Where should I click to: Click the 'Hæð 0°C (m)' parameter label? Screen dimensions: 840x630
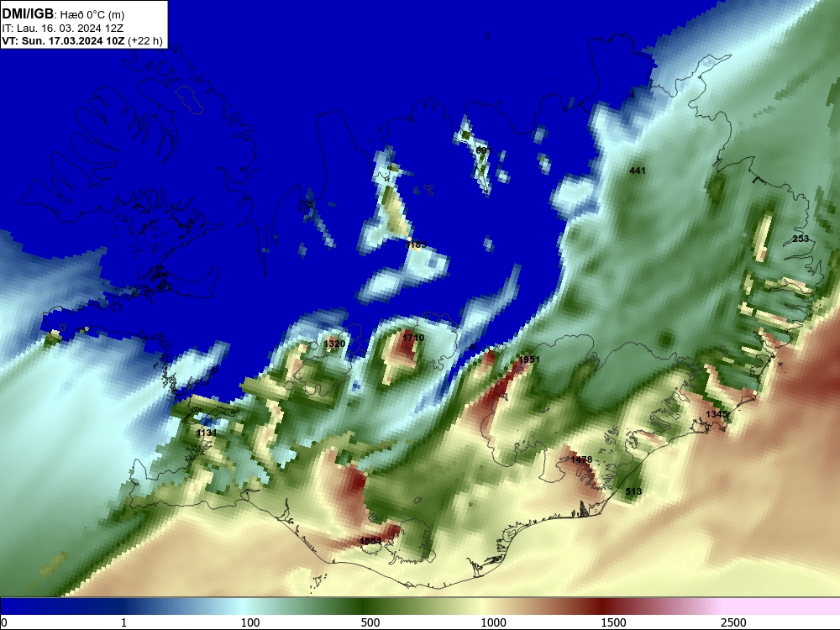92,14
